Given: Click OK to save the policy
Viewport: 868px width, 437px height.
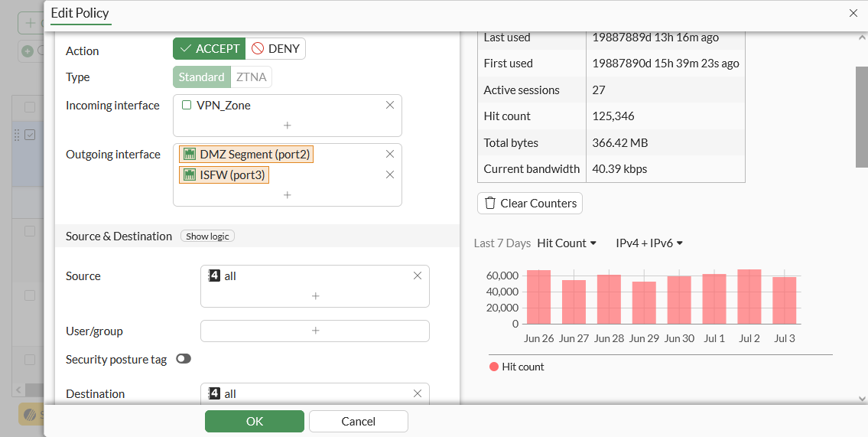Looking at the screenshot, I should click(x=255, y=421).
